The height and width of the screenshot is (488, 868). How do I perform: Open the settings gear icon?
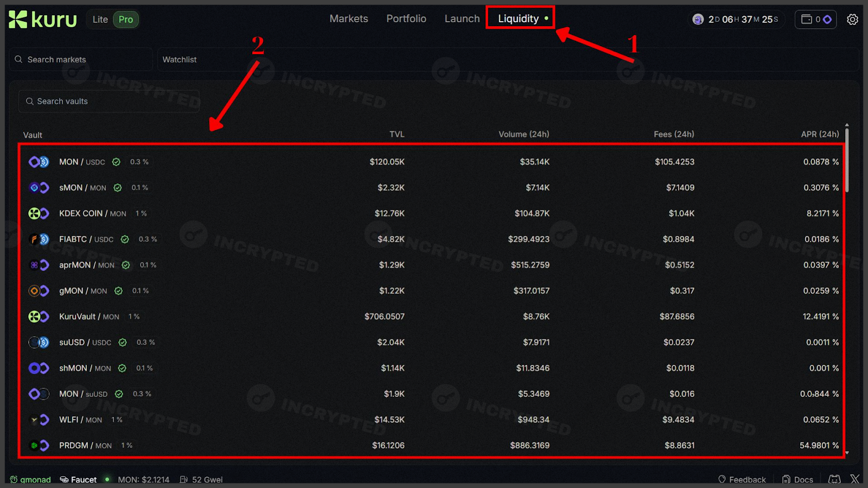click(x=853, y=20)
